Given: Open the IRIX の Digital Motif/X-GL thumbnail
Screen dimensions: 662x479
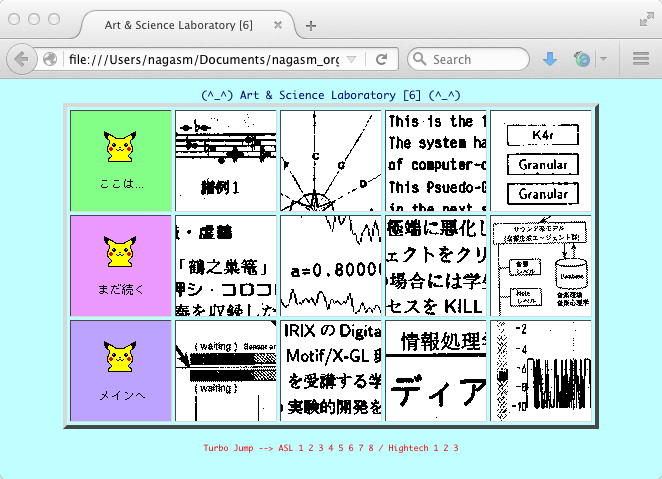Looking at the screenshot, I should [331, 371].
